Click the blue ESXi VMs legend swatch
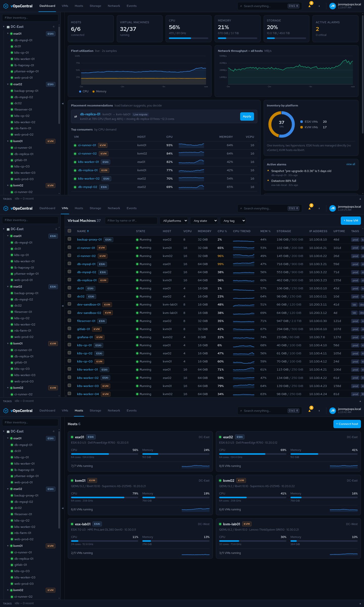The width and height of the screenshot is (364, 607). [x=302, y=122]
